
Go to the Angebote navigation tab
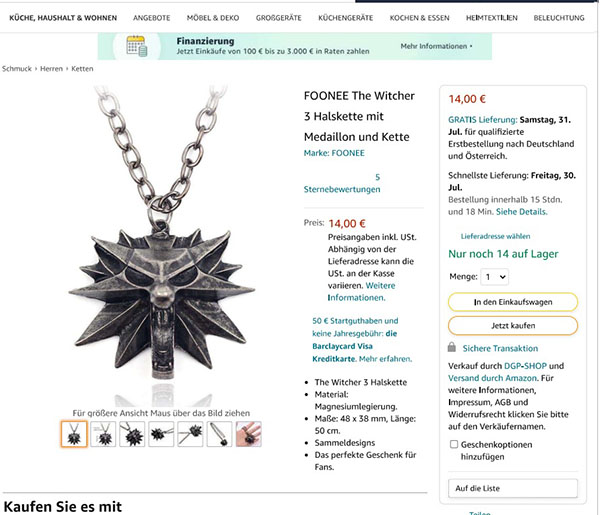tap(152, 18)
